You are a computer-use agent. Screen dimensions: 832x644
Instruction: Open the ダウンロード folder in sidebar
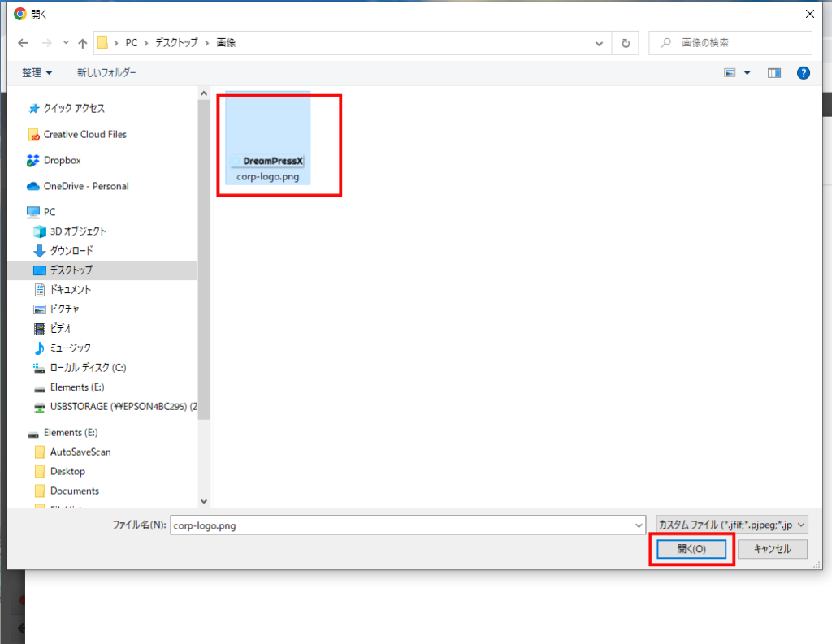pyautogui.click(x=71, y=250)
